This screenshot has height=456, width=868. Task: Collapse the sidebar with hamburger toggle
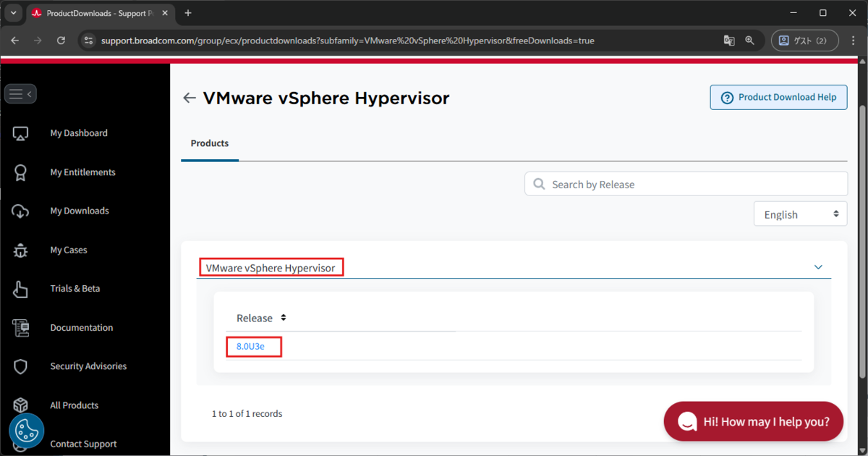click(20, 94)
